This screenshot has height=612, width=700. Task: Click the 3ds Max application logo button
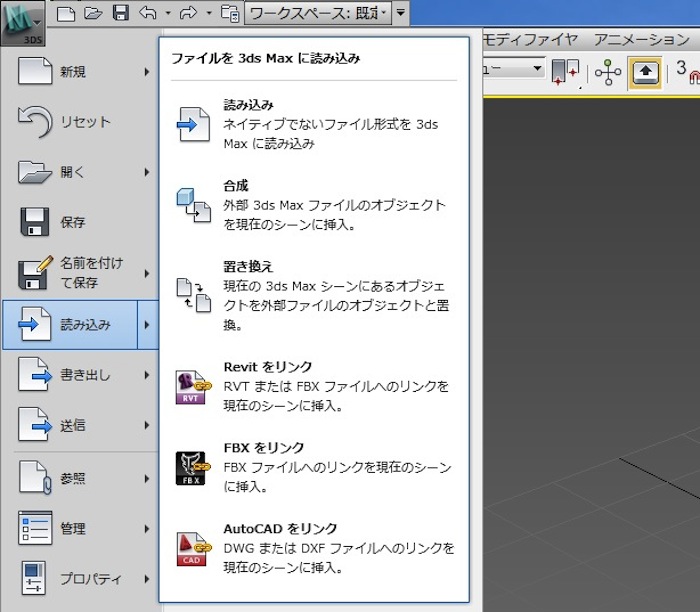pyautogui.click(x=21, y=23)
